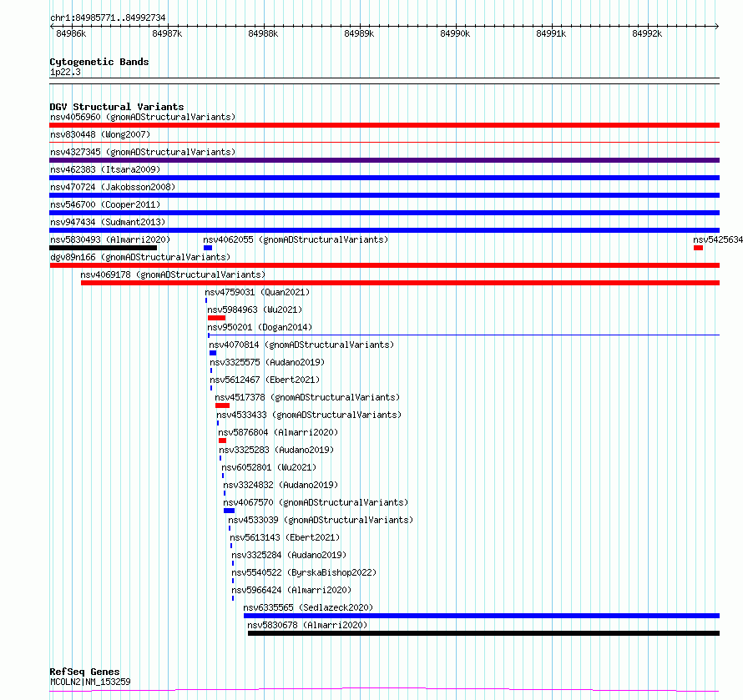The height and width of the screenshot is (700, 743).
Task: Open nsv4759031 (Quan2021) label
Action: pyautogui.click(x=257, y=292)
